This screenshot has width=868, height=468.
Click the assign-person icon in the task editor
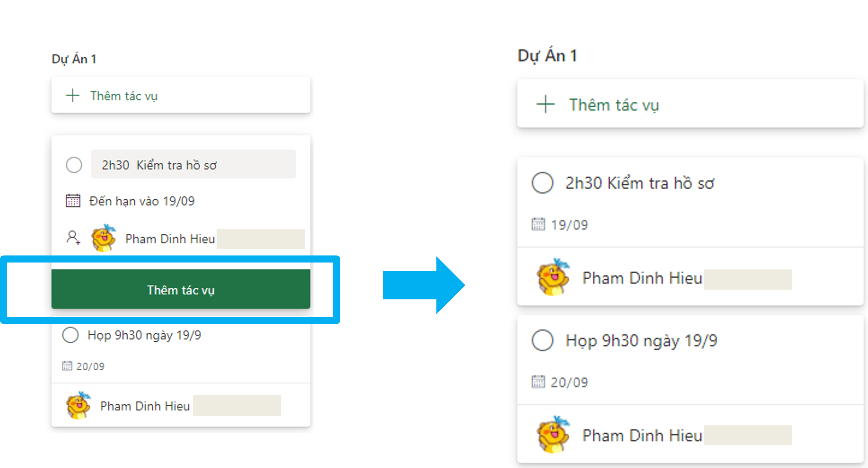tap(73, 238)
